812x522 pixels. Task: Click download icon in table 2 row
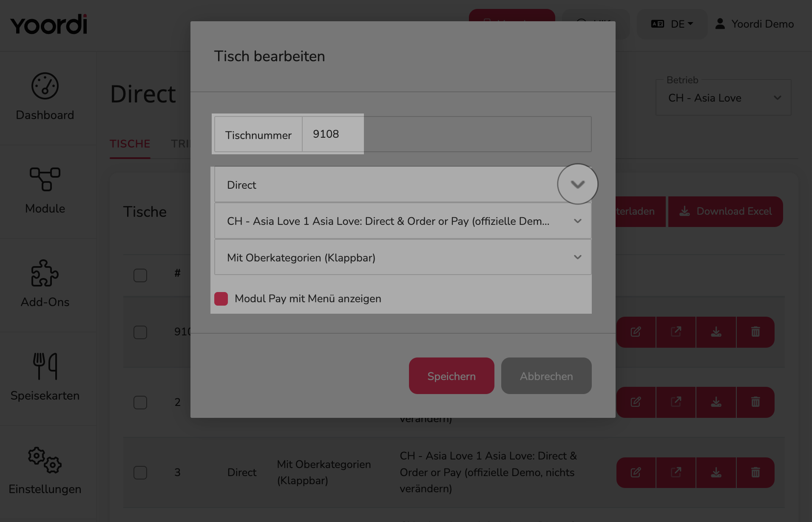tap(716, 402)
